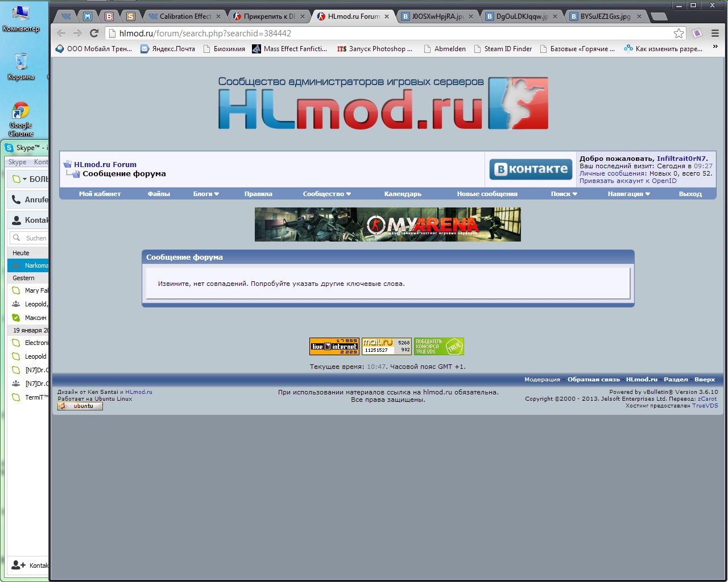Image resolution: width=728 pixels, height=582 pixels.
Task: Click the ВКонтакте logo banner
Action: (531, 169)
